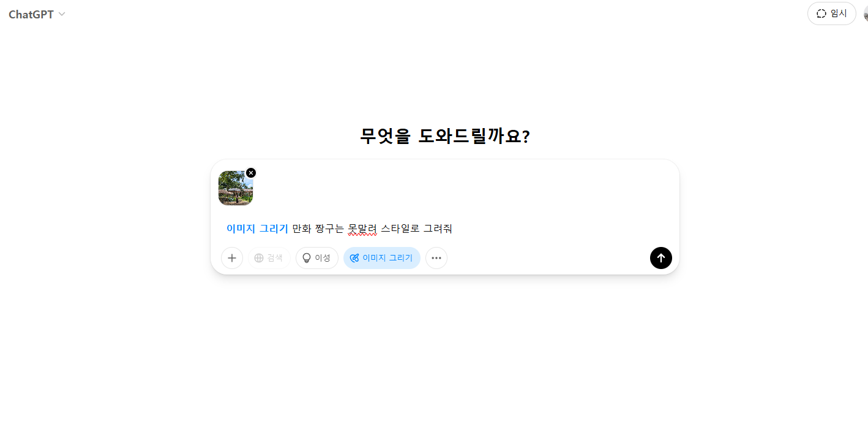
Task: Toggle 임시 temporary chat mode
Action: click(832, 13)
